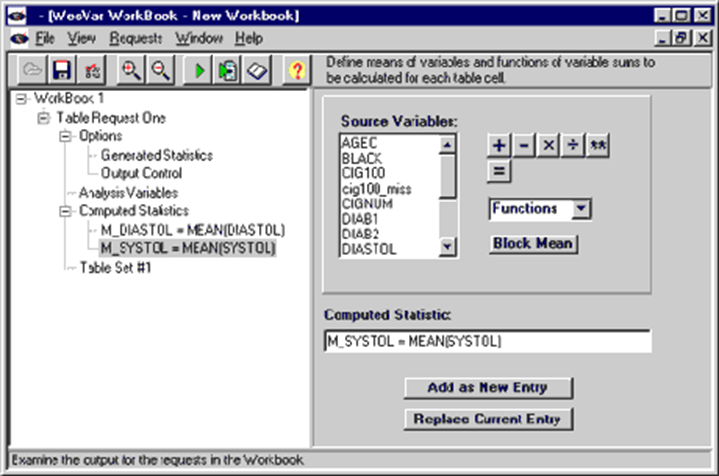Click the Save floppy disk icon

(61, 70)
